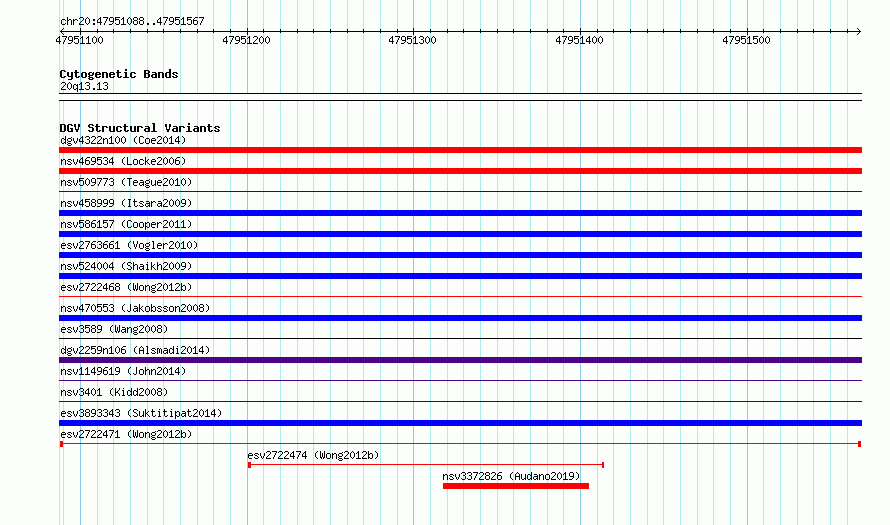
Task: Open the nsv3372826 (Audano2019) label
Action: [x=511, y=476]
